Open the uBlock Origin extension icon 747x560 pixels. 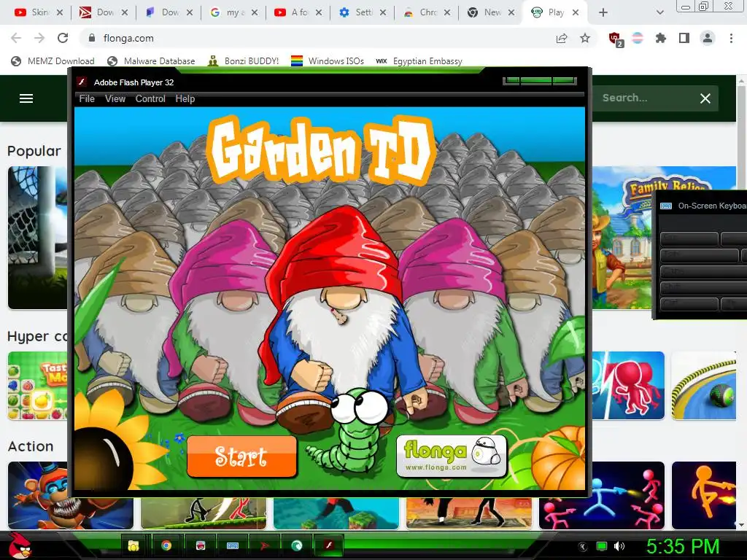[616, 39]
